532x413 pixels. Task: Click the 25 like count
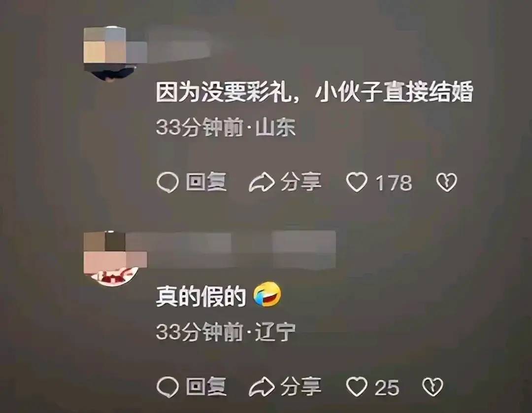click(387, 387)
